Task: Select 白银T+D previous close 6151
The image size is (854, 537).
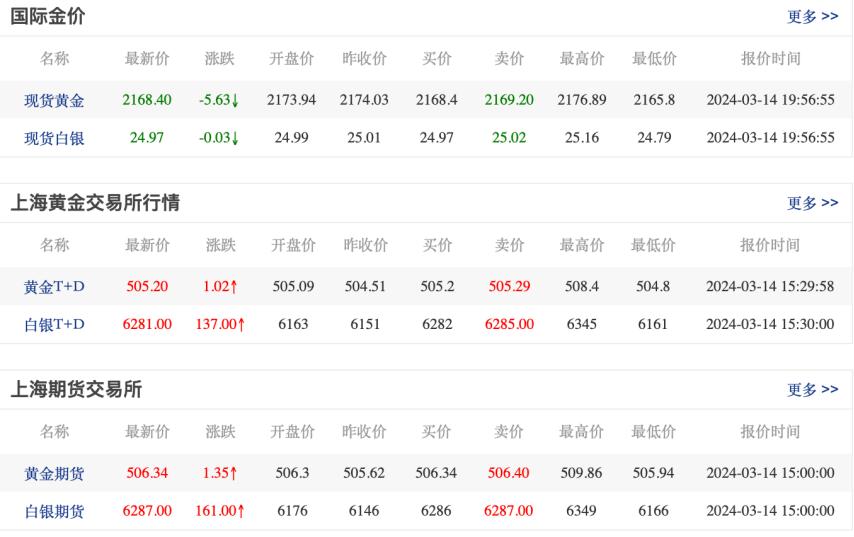Action: [365, 324]
